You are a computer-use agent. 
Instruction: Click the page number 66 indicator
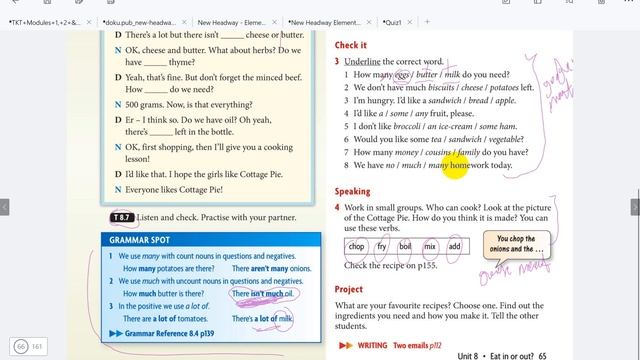pos(21,347)
